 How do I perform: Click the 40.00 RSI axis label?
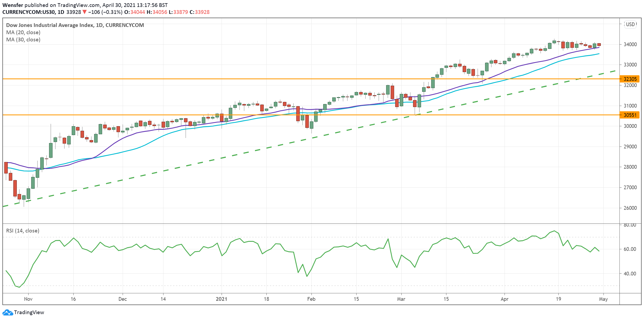(630, 274)
